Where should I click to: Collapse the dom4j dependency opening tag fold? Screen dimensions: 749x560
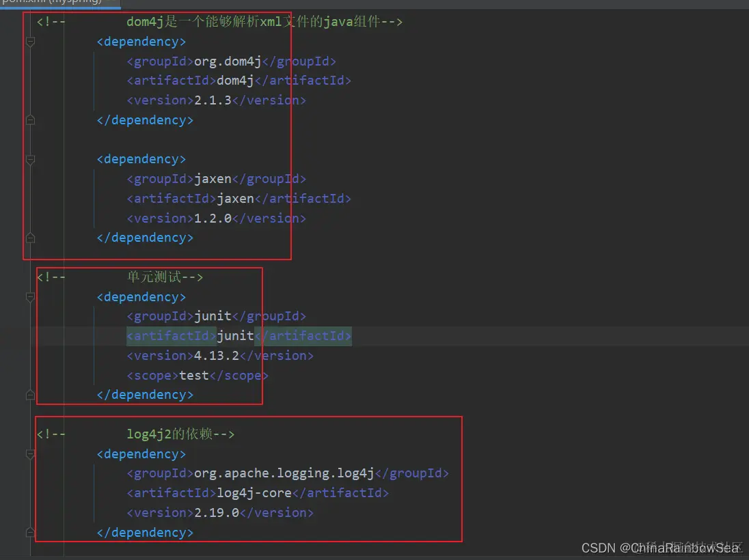31,42
